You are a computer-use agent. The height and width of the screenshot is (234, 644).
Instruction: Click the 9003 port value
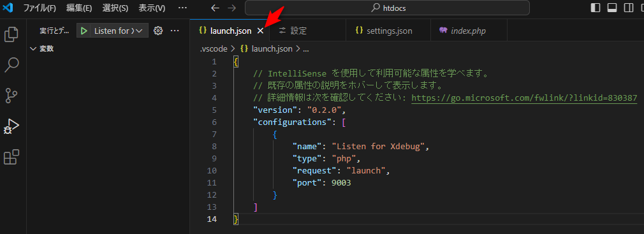tap(341, 183)
